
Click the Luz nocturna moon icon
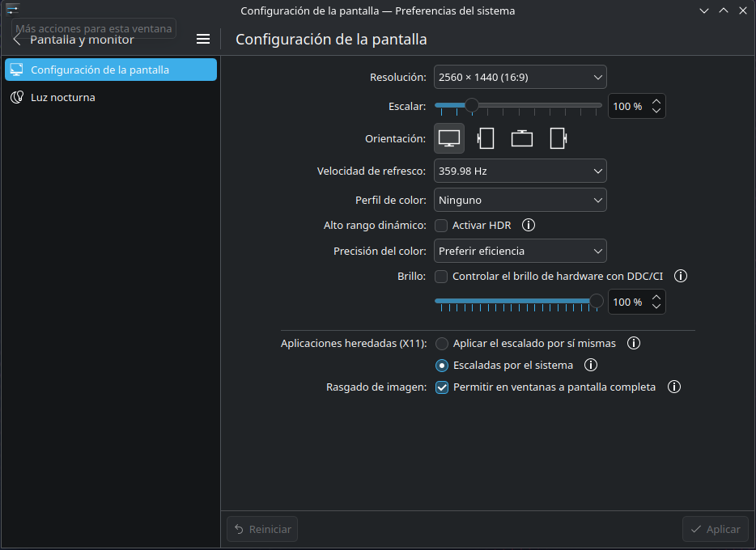[x=17, y=97]
